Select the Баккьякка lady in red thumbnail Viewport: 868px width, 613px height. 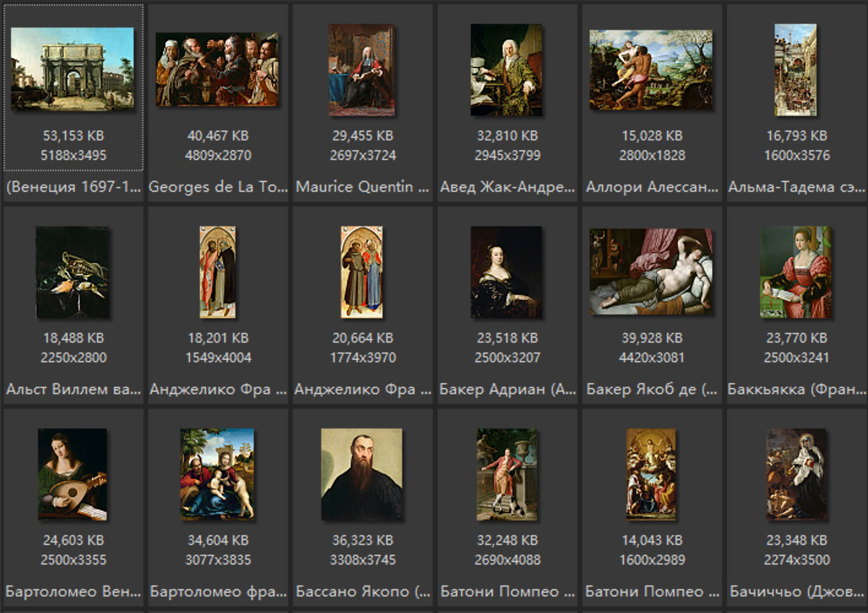(796, 272)
